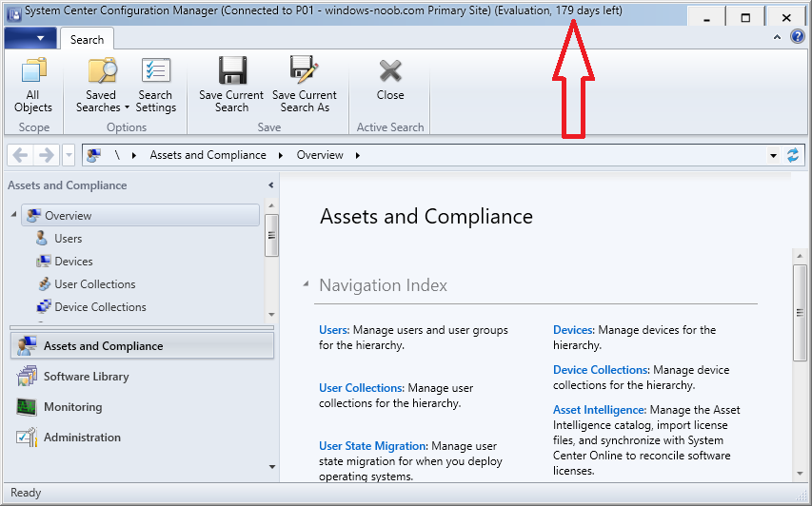Open navigation history dropdown arrow

point(69,155)
